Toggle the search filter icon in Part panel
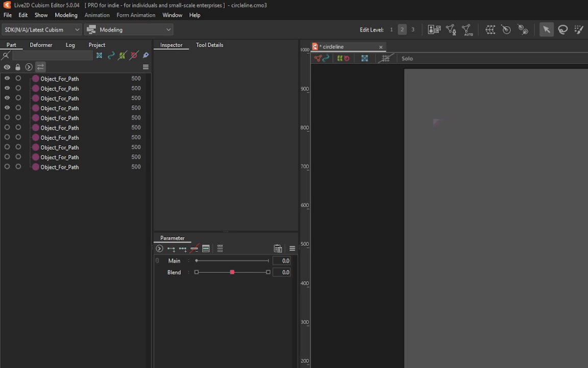The image size is (588, 368). click(6, 56)
